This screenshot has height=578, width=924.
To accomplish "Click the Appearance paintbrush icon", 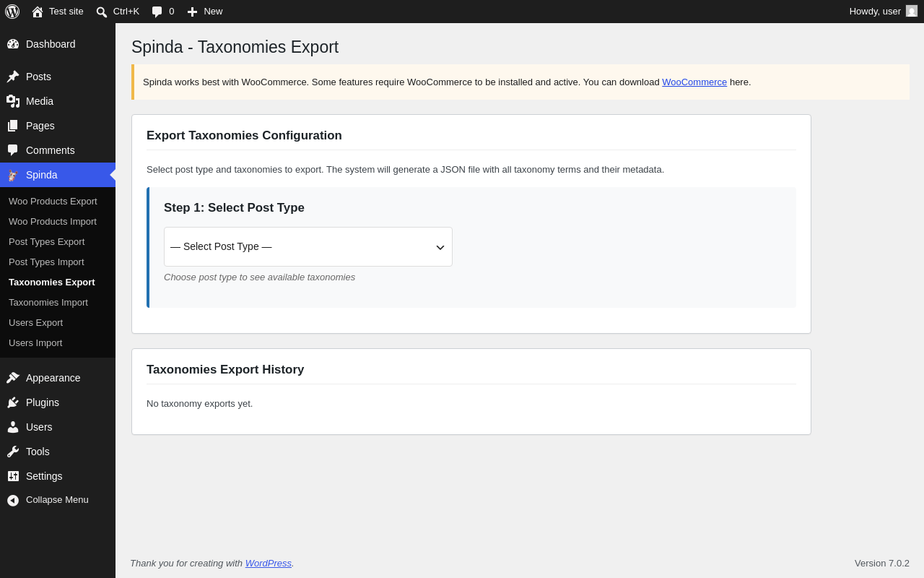I will 13,378.
